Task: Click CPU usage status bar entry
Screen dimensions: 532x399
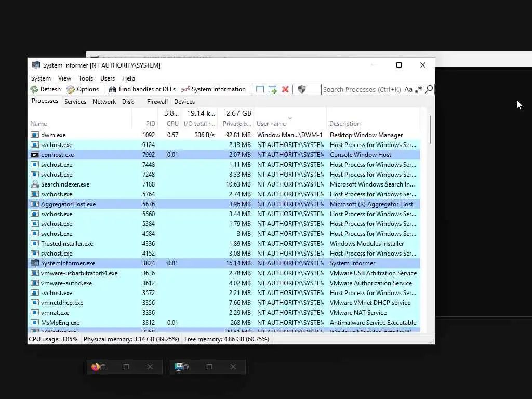Action: tap(54, 339)
